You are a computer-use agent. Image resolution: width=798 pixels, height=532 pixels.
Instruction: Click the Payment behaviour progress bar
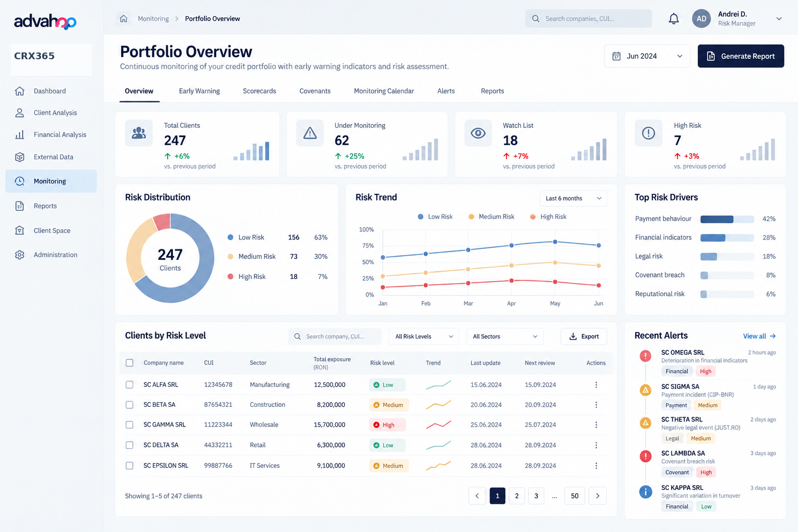point(727,219)
